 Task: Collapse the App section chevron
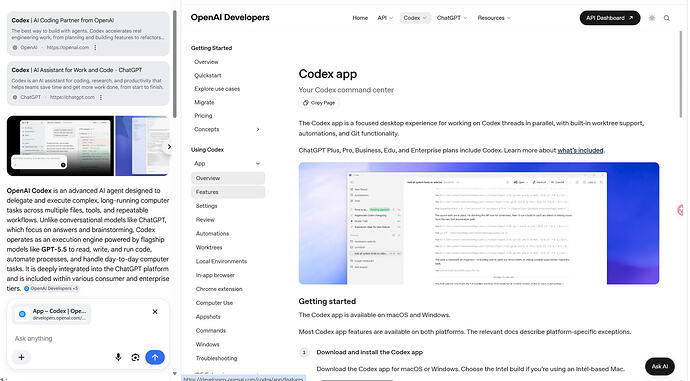click(258, 164)
